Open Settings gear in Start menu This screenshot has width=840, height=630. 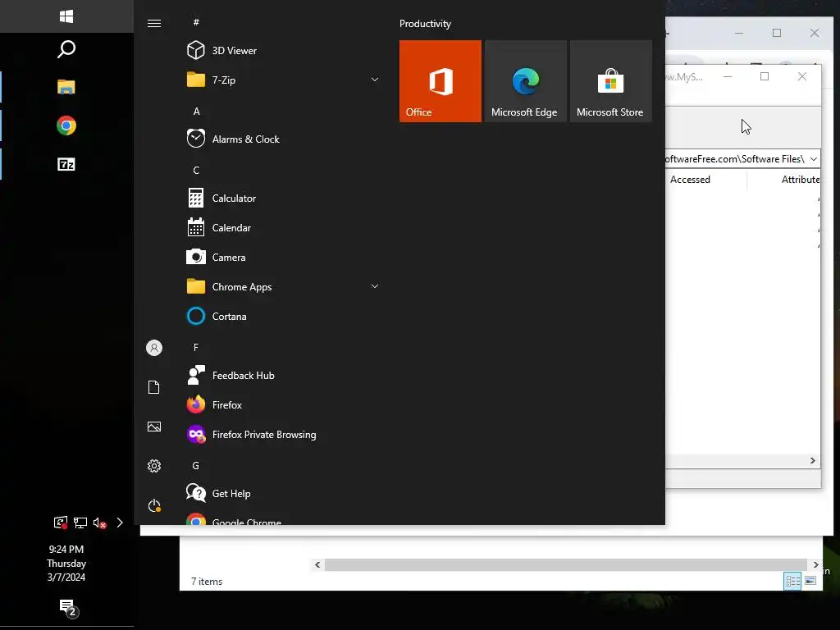click(x=154, y=466)
